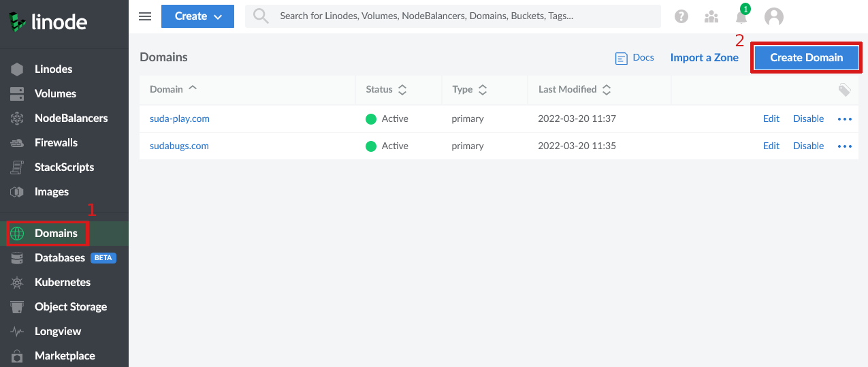Open Longview in sidebar
Image resolution: width=868 pixels, height=367 pixels.
(x=58, y=332)
